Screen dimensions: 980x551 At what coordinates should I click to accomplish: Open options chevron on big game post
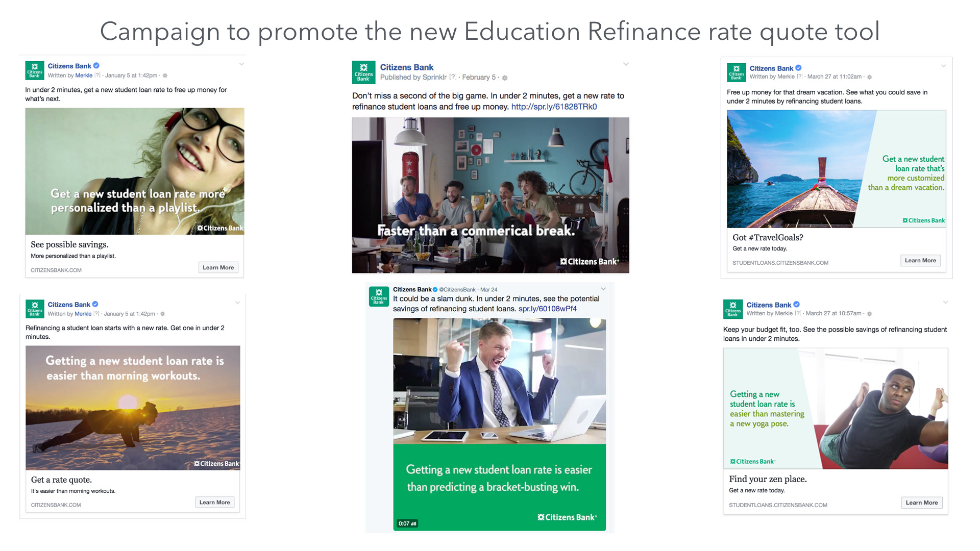point(626,64)
